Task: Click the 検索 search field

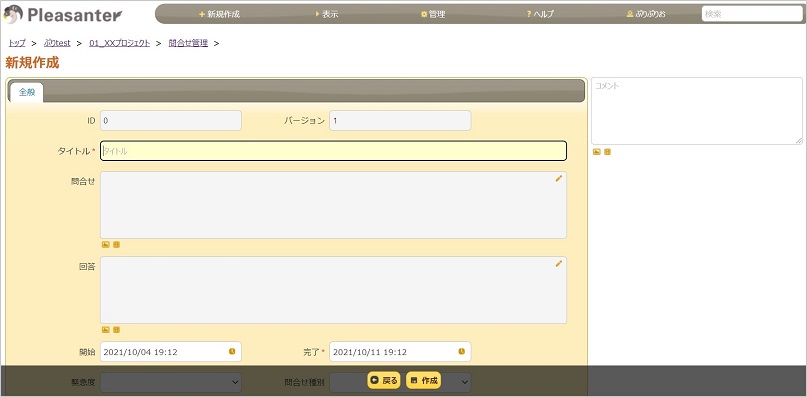Action: (x=752, y=14)
